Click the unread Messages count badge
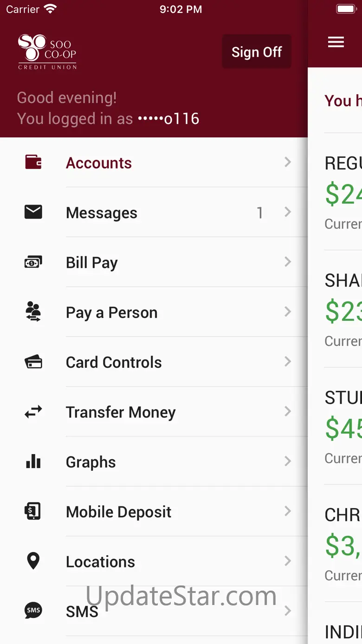Screen dimensions: 362x644 pos(260,213)
